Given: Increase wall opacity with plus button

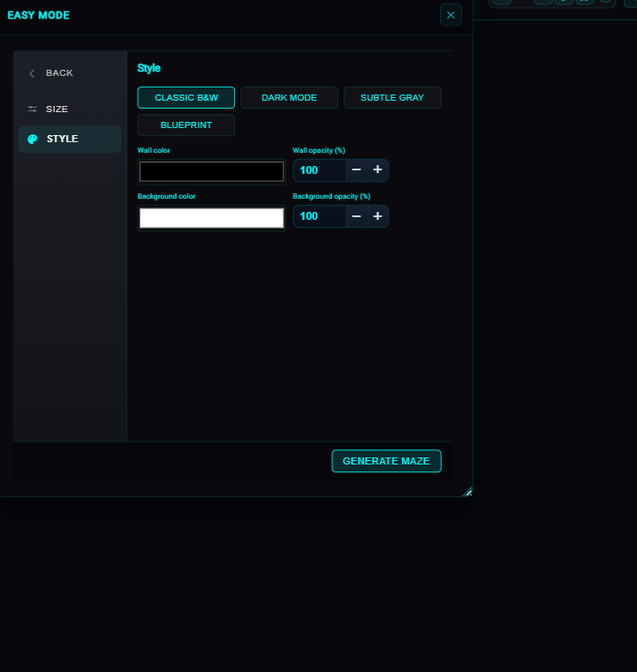Looking at the screenshot, I should [x=377, y=170].
